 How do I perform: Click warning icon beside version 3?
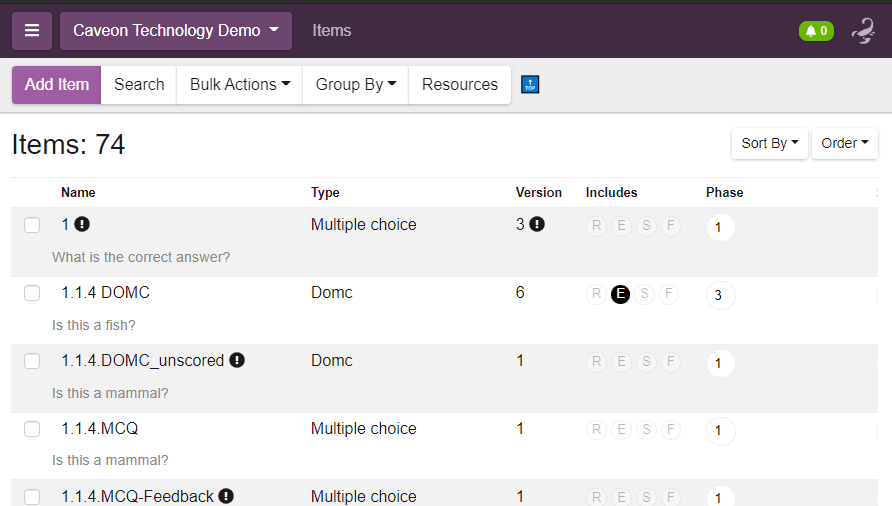point(537,224)
